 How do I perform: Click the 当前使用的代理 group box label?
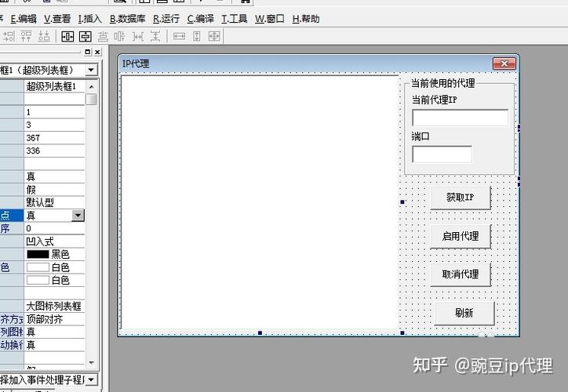[442, 83]
